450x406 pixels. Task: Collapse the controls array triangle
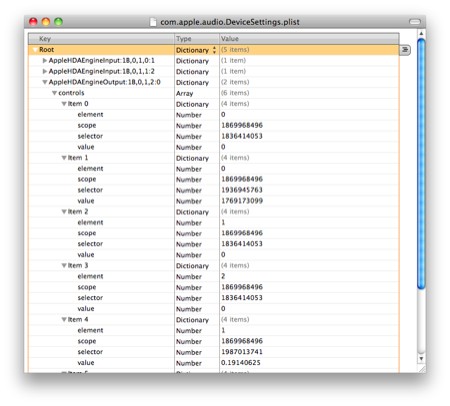(54, 93)
